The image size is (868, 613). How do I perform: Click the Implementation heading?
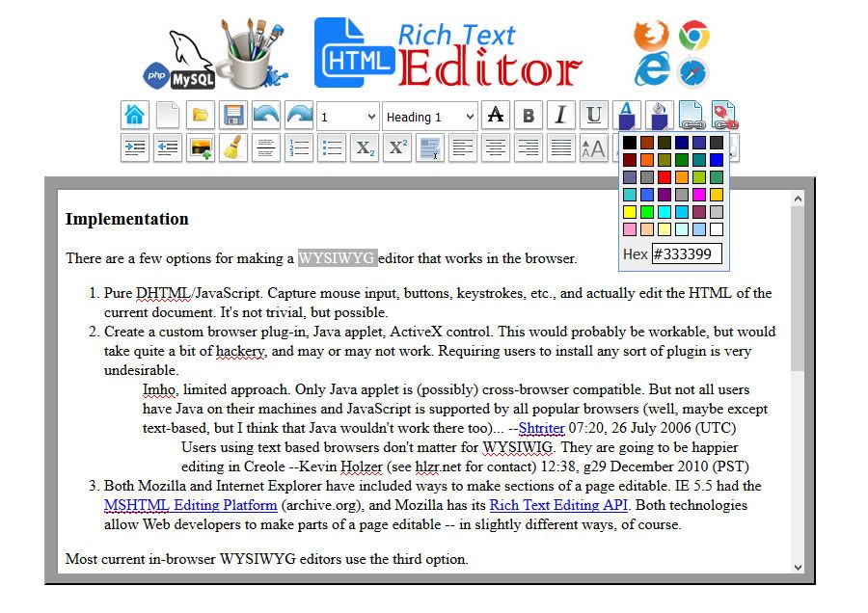pyautogui.click(x=126, y=219)
